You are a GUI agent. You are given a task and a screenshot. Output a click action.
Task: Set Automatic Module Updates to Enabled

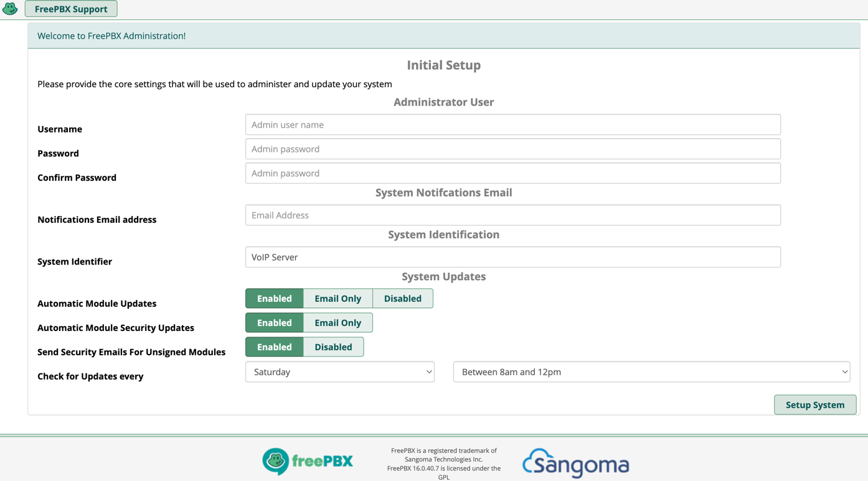(275, 299)
